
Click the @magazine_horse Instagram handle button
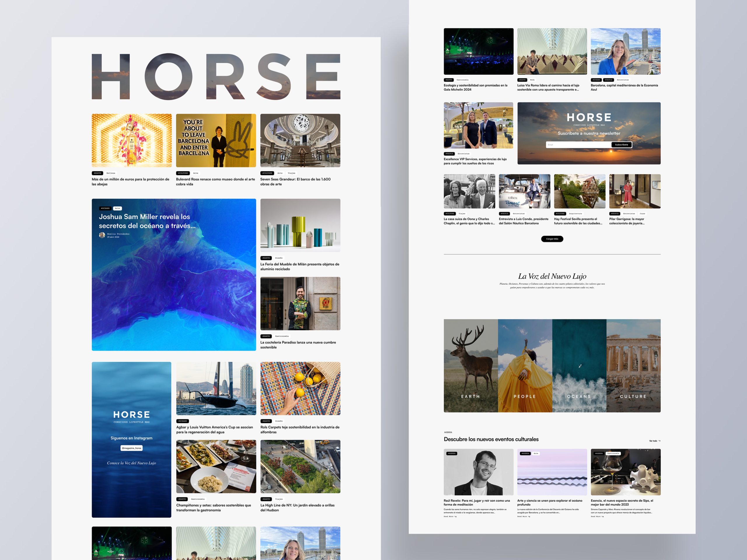click(x=132, y=448)
